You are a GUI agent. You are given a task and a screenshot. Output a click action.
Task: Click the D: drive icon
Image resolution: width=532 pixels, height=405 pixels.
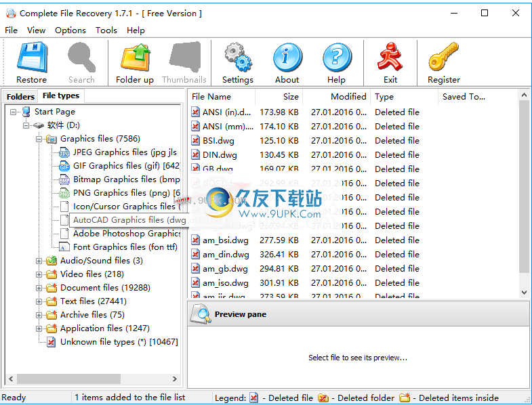coord(39,125)
